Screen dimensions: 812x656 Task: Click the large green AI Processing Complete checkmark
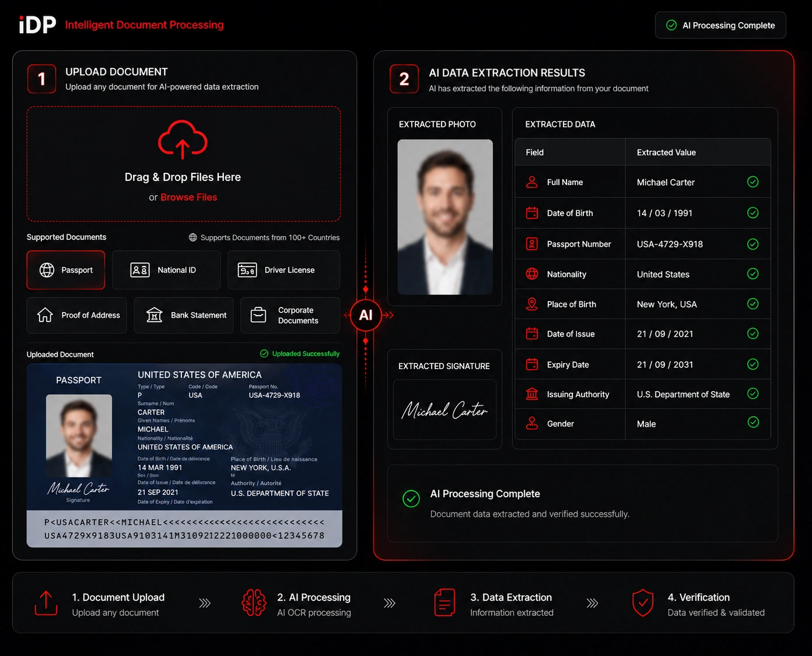pyautogui.click(x=411, y=498)
